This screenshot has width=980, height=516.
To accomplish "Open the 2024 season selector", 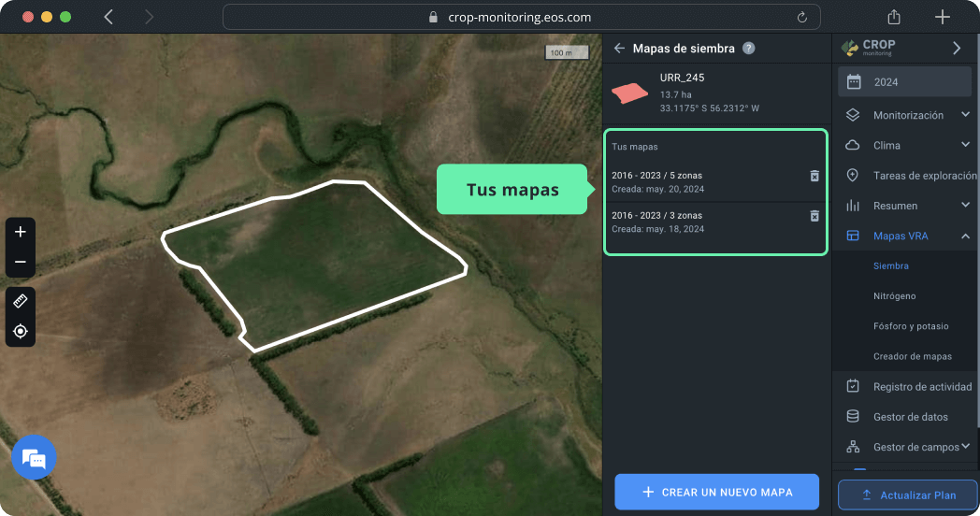I will click(904, 81).
